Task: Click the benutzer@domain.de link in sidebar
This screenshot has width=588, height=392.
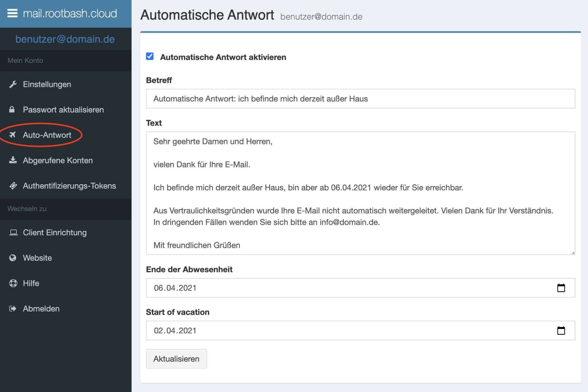Action: [65, 39]
